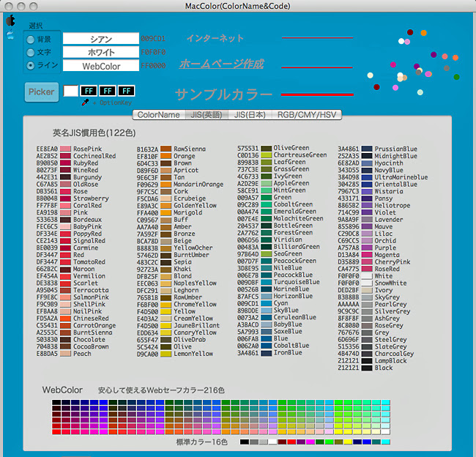Pick the Viridian swatch
The image size is (476, 457).
coord(267,239)
